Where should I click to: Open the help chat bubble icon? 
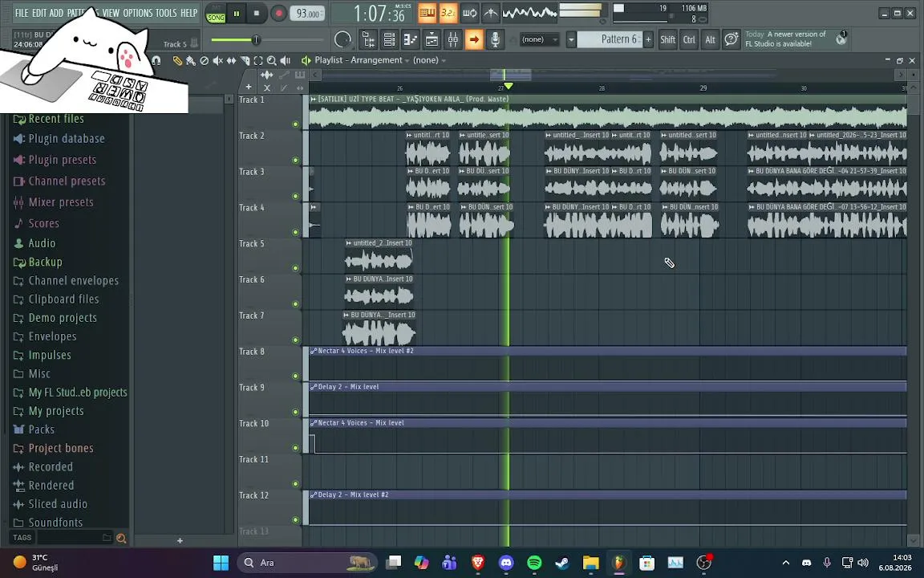[x=731, y=39]
